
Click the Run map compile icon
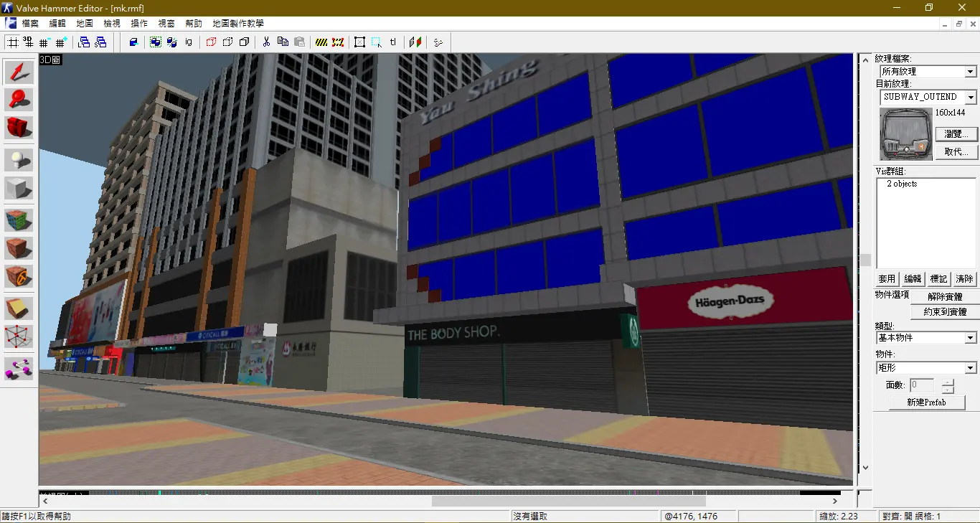point(438,42)
